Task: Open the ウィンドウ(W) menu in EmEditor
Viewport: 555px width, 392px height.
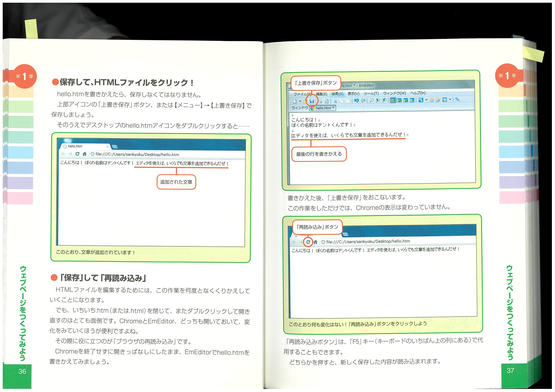Action: tap(395, 93)
